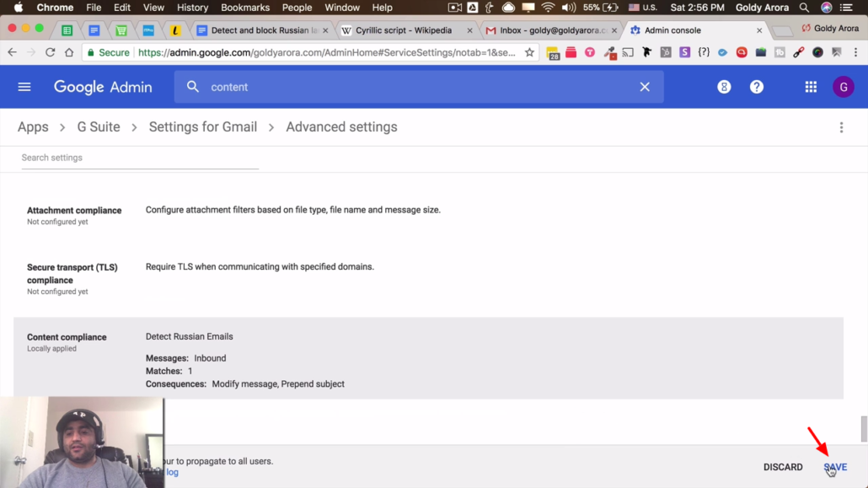Open Spotlight search in menu bar
The image size is (868, 488).
[804, 8]
